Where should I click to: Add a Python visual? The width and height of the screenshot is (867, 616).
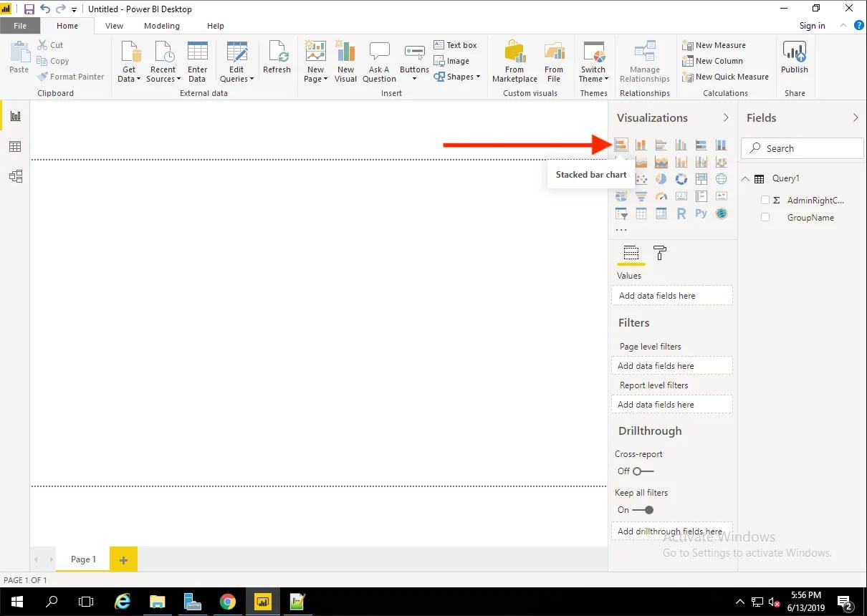(x=701, y=213)
